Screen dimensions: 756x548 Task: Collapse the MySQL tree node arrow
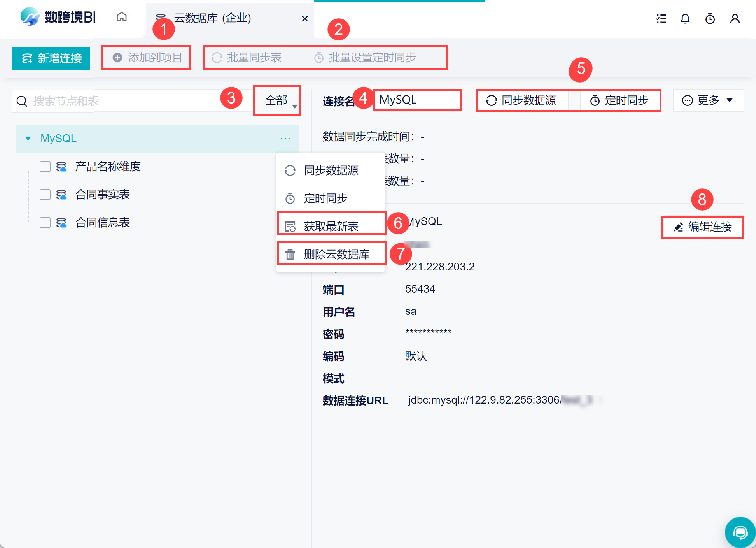pyautogui.click(x=28, y=139)
